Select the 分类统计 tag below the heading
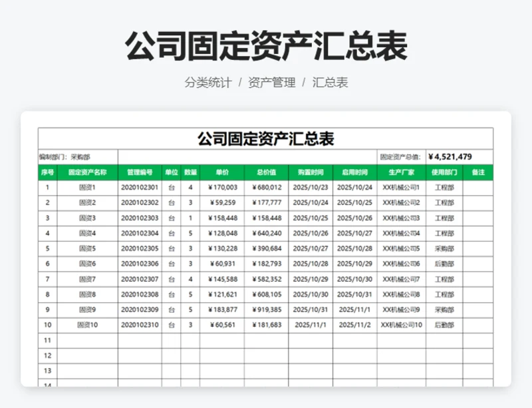The image size is (532, 408). pos(208,83)
